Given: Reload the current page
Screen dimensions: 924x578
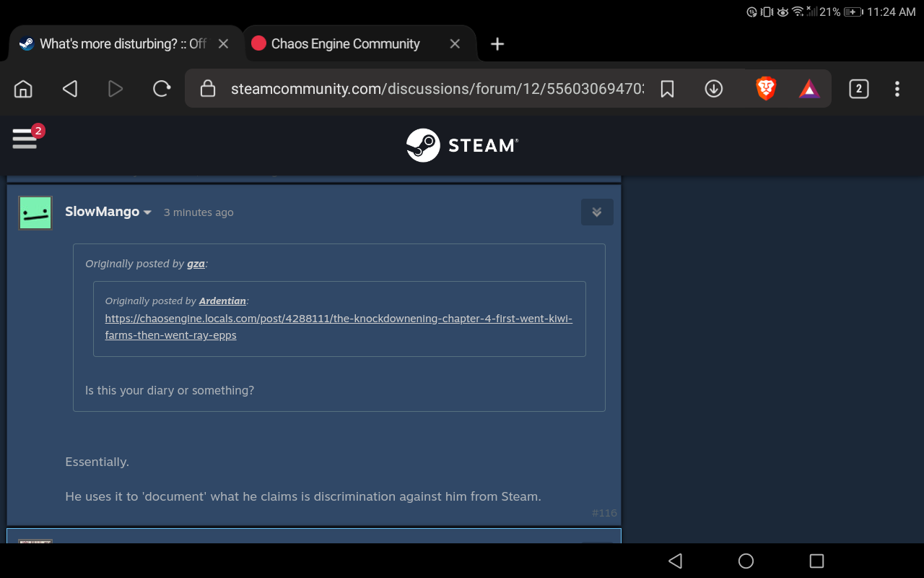Looking at the screenshot, I should tap(162, 89).
